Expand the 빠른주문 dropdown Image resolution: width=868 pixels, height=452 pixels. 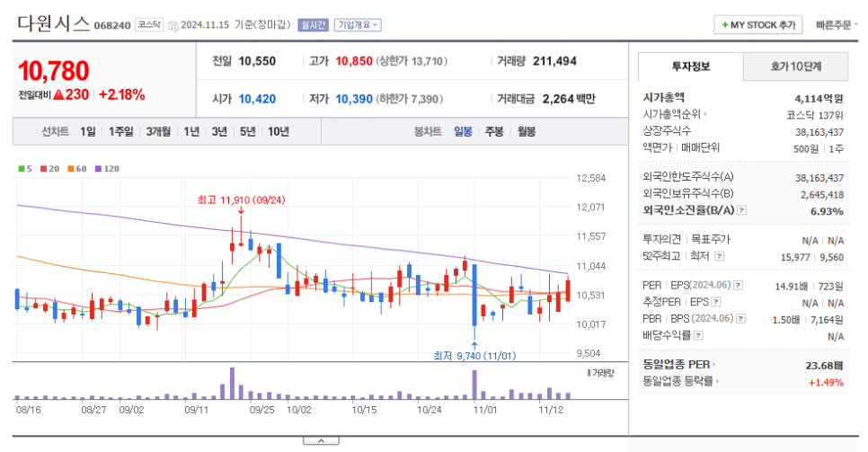[837, 25]
